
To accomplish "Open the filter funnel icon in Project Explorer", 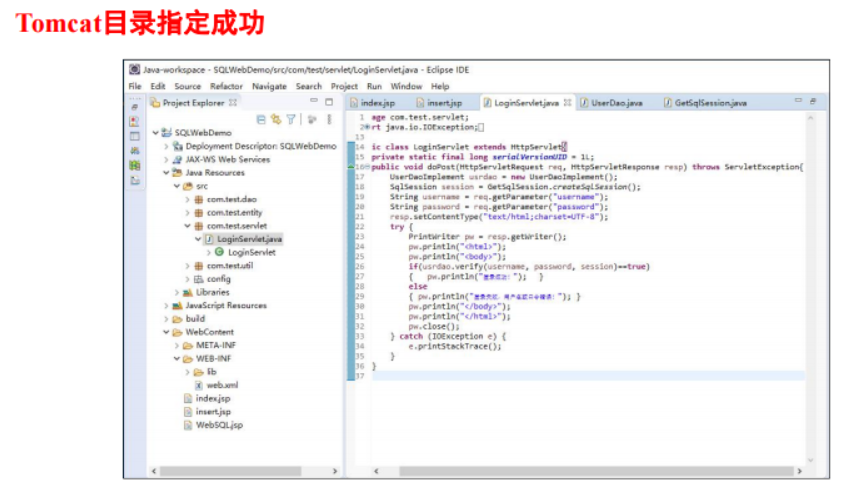I will click(291, 119).
